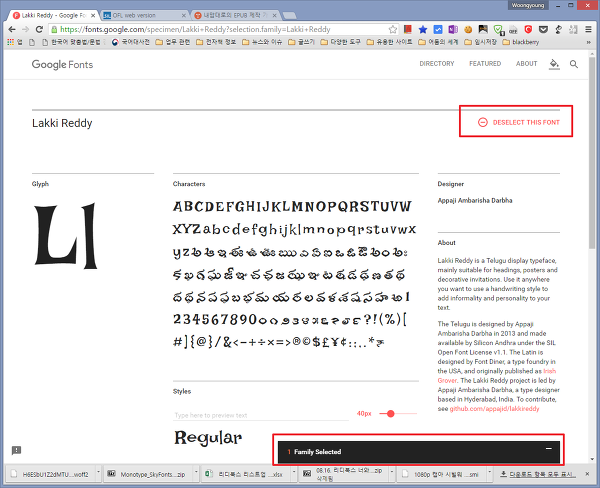This screenshot has height=488, width=600.
Task: Open the Chrome hamburger menu
Action: click(x=588, y=29)
